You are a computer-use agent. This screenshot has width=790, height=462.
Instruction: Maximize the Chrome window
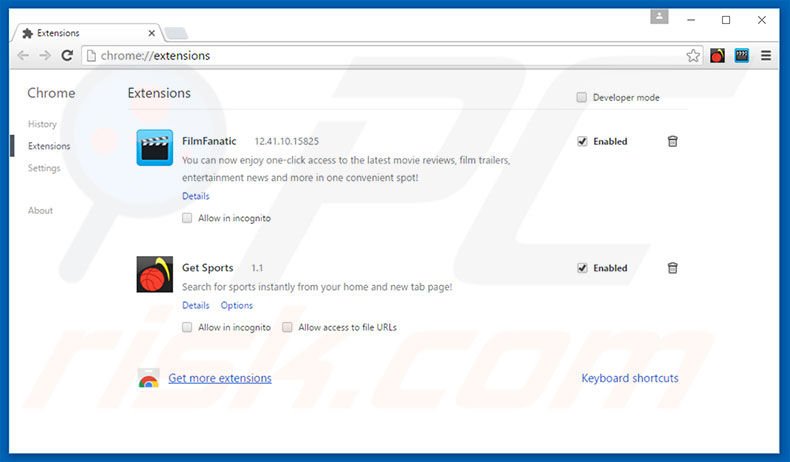pyautogui.click(x=726, y=20)
